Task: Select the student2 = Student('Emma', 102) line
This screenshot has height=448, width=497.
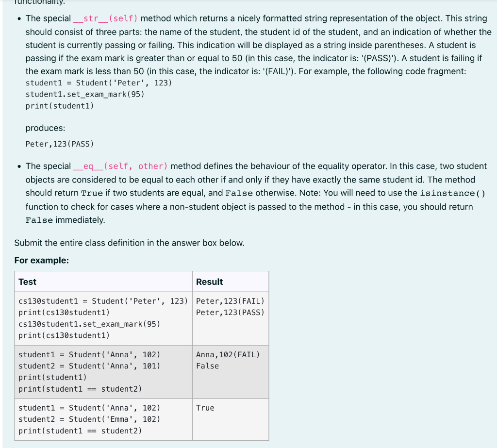Action: (89, 419)
